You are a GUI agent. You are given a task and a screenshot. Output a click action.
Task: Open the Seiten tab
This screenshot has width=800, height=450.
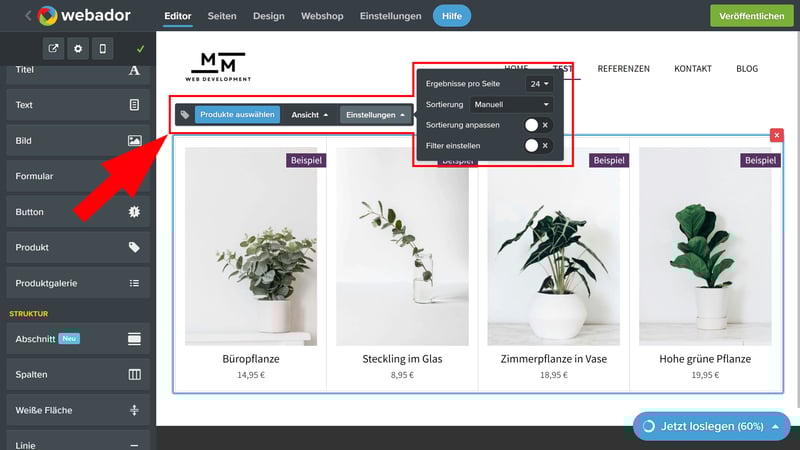point(222,16)
